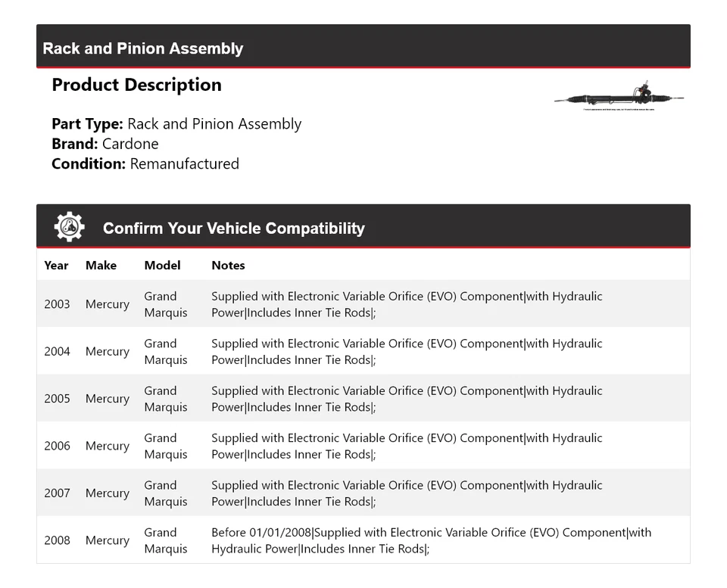Click the gear icon beside Confirm Your Vehicle Compatibility
Viewport: 727px width, 588px height.
click(69, 227)
